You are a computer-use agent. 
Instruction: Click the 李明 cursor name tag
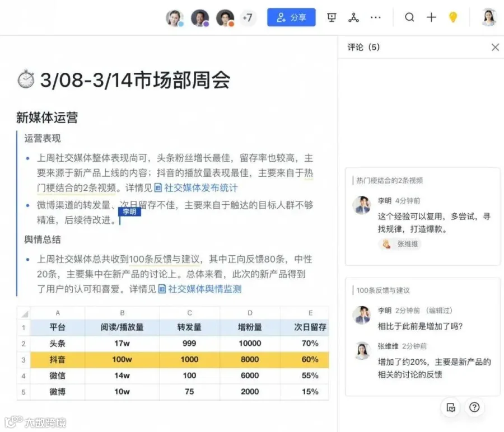coord(129,212)
